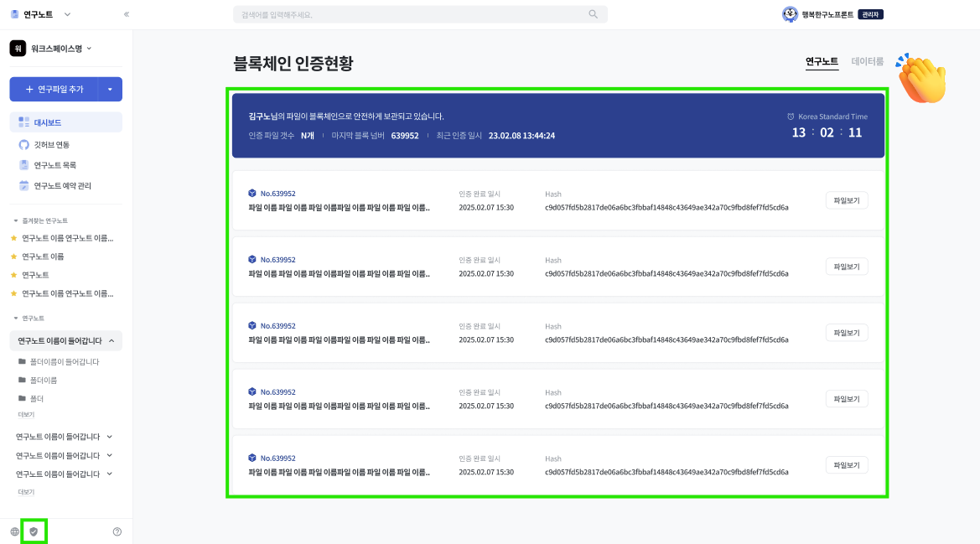
Task: Select 깃허브 연동 menu item
Action: 51,144
